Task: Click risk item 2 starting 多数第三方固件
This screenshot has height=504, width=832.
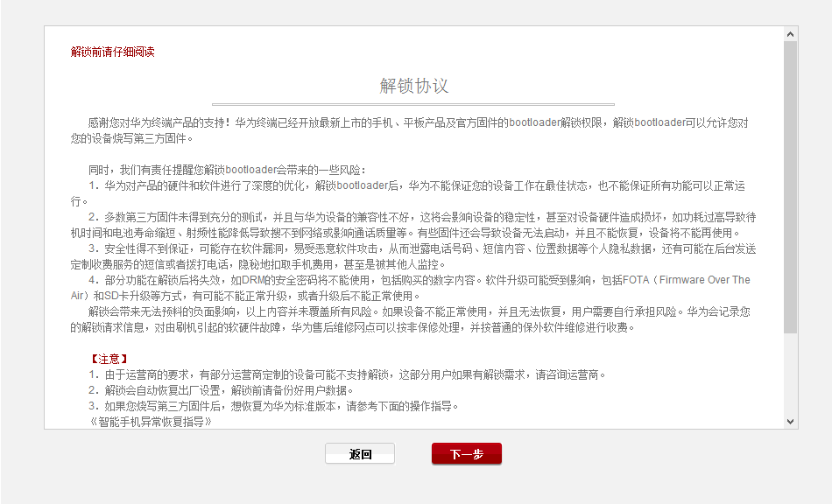Action: point(413,225)
